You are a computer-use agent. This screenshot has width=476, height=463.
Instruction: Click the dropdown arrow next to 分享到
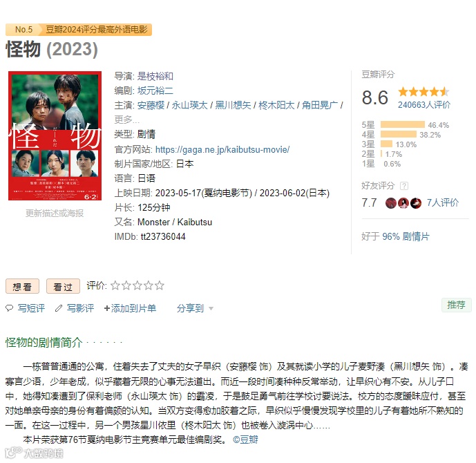[x=211, y=309]
